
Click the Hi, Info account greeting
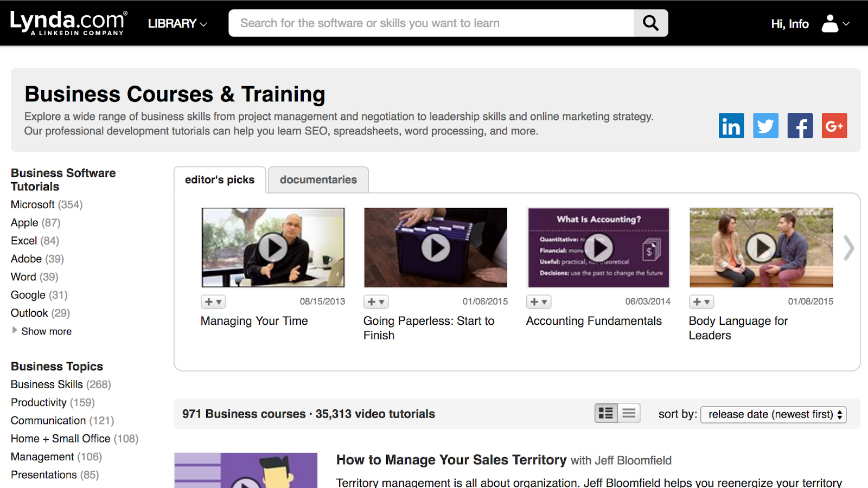790,24
